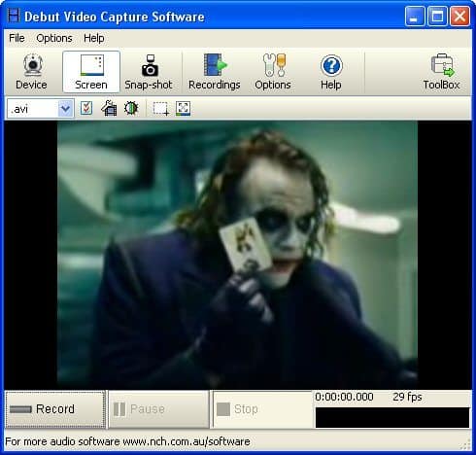
Task: Close the Debut Video Capture window
Action: [459, 16]
